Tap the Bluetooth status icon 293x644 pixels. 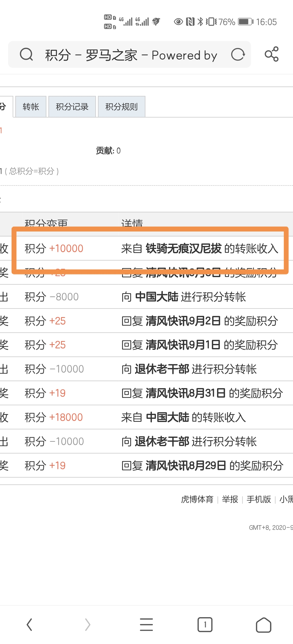(x=200, y=22)
